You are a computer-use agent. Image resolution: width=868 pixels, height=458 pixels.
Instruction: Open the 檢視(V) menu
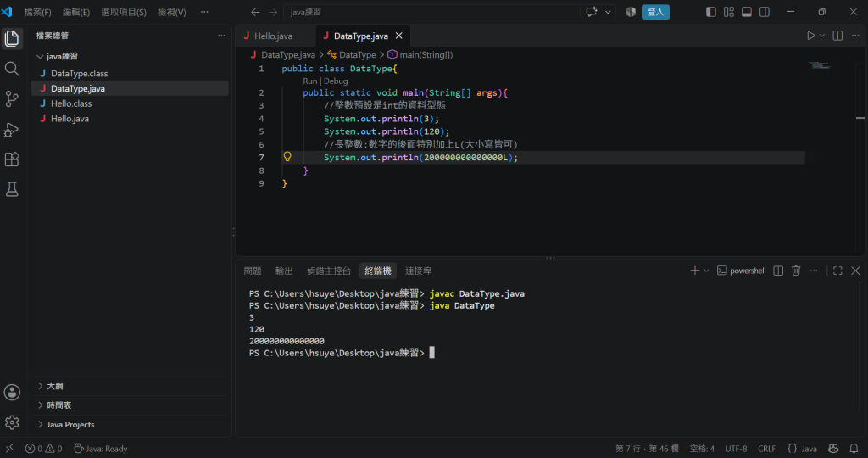[171, 12]
